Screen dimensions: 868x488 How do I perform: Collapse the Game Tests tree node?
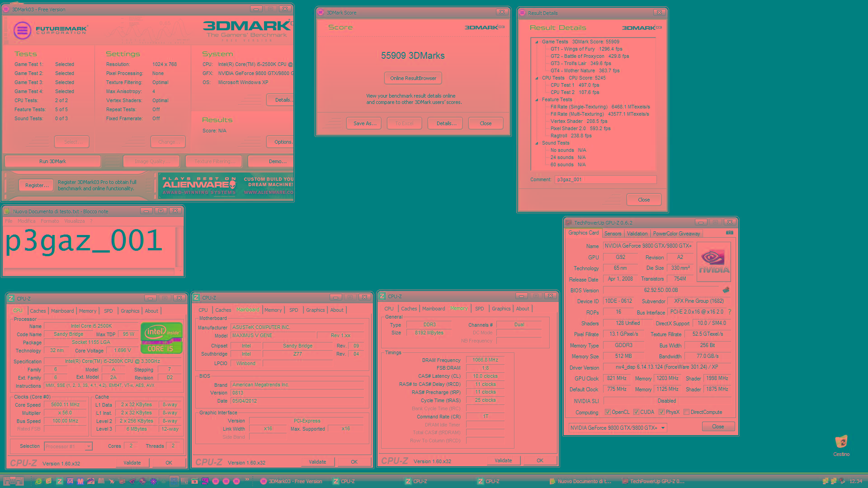(537, 42)
